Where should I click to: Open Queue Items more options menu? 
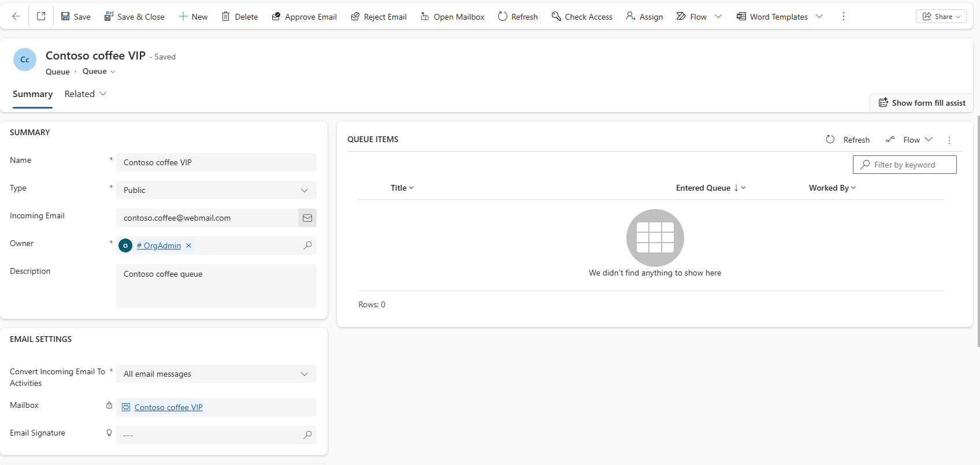point(949,140)
